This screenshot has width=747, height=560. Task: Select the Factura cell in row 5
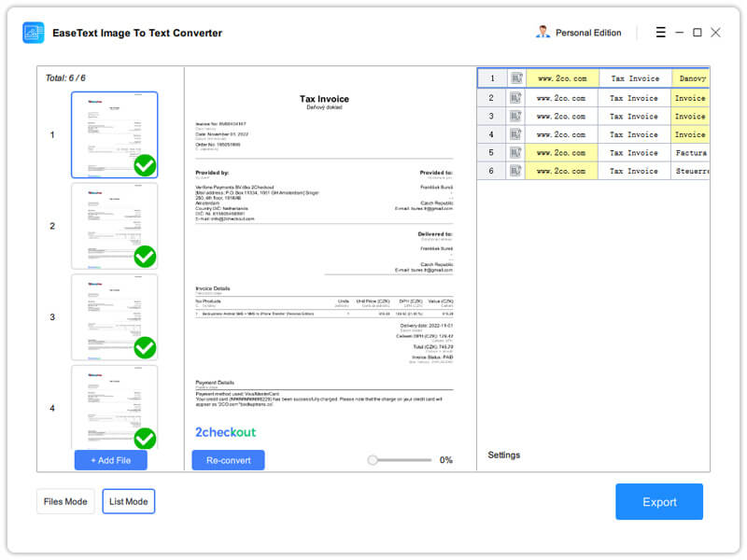point(690,153)
